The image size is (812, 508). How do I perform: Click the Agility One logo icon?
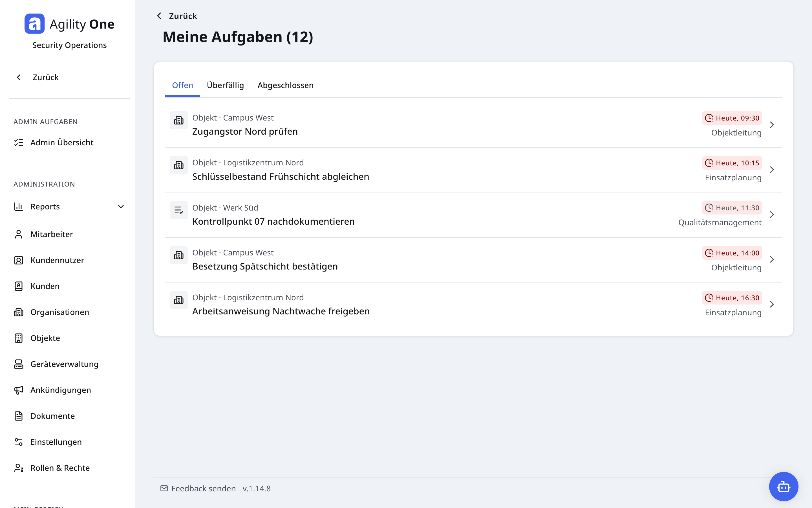point(35,24)
